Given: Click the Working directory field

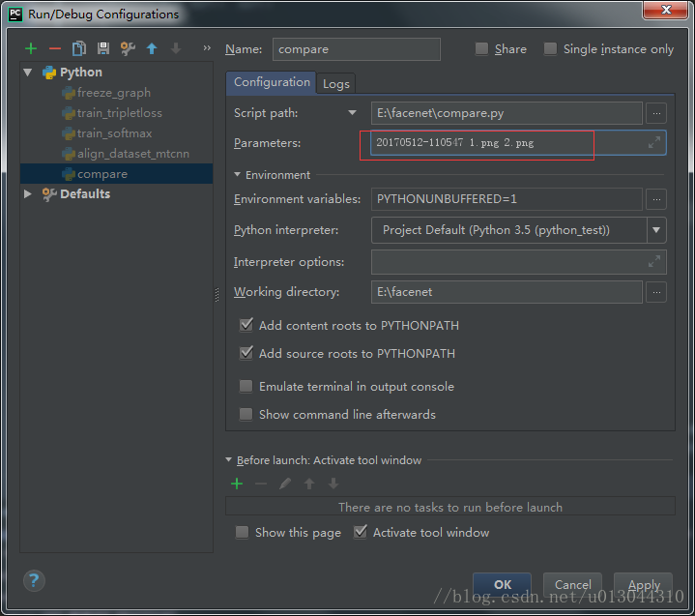Looking at the screenshot, I should pos(507,292).
